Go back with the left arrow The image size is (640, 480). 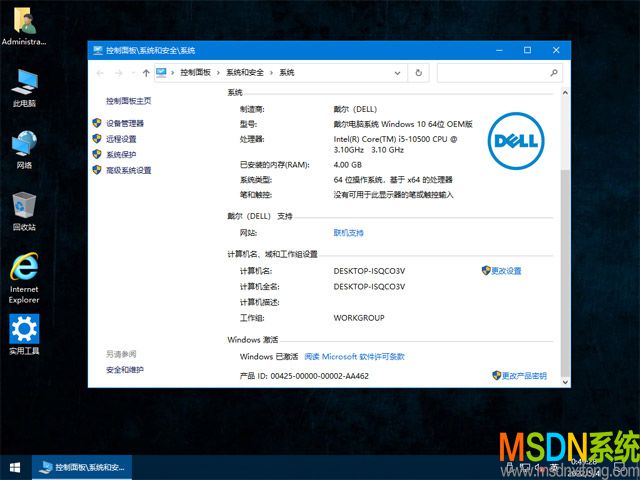pos(100,73)
